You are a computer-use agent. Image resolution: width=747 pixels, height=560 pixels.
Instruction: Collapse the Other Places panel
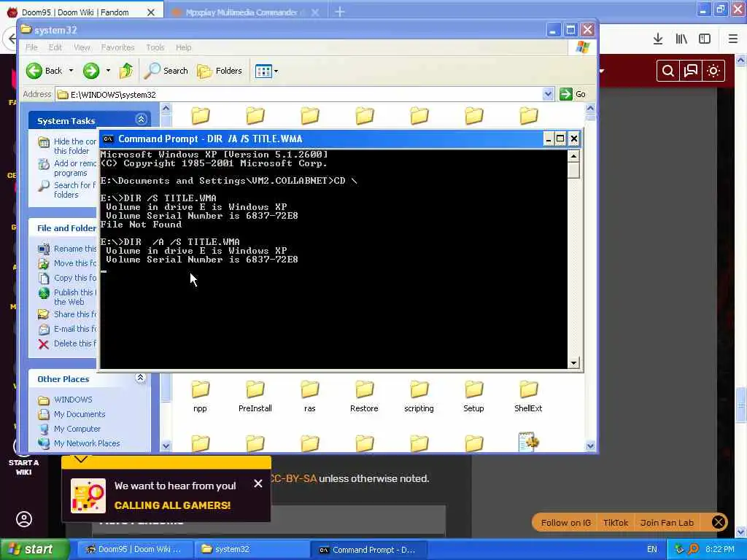pos(141,378)
